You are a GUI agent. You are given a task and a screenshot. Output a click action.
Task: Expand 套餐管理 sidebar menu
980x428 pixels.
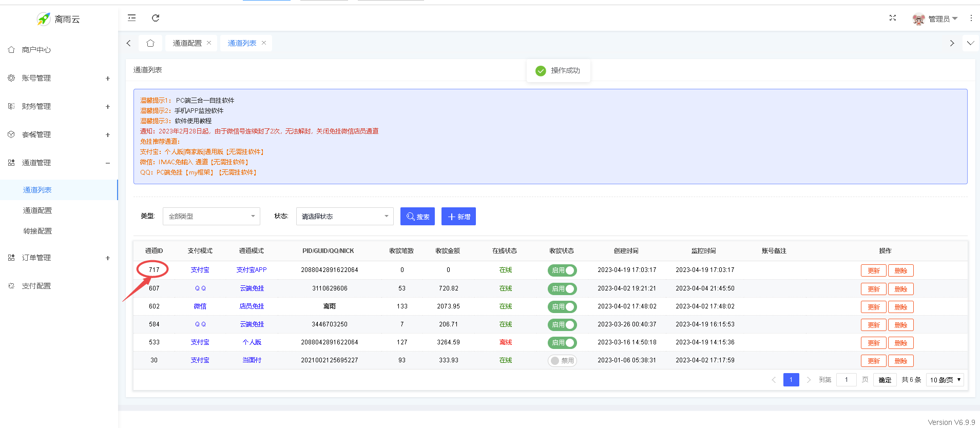[x=59, y=134]
